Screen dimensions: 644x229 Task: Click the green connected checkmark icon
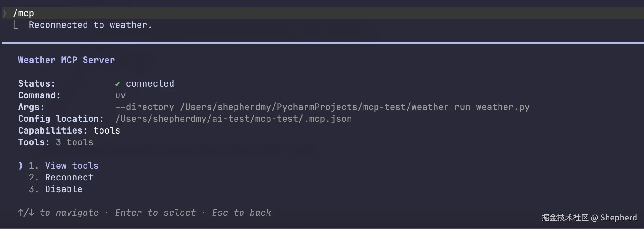118,84
